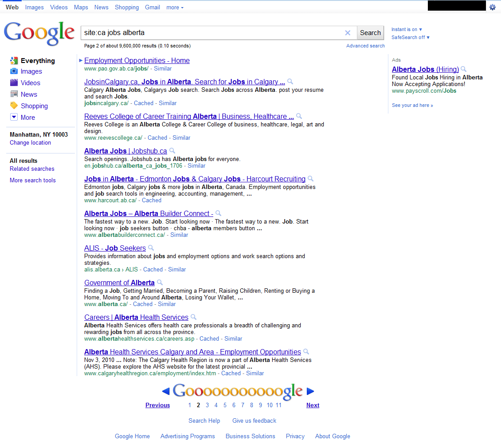Open 'SafeSearch off' dropdown
This screenshot has width=501, height=448.
411,37
